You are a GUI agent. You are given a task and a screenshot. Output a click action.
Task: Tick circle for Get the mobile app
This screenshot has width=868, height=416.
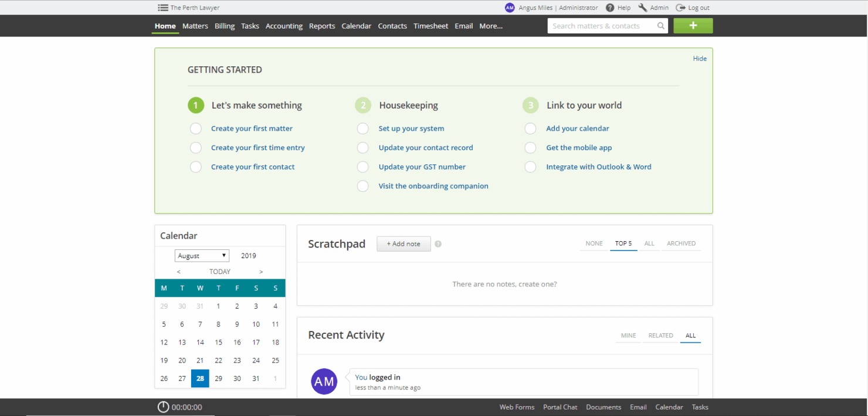tap(530, 148)
